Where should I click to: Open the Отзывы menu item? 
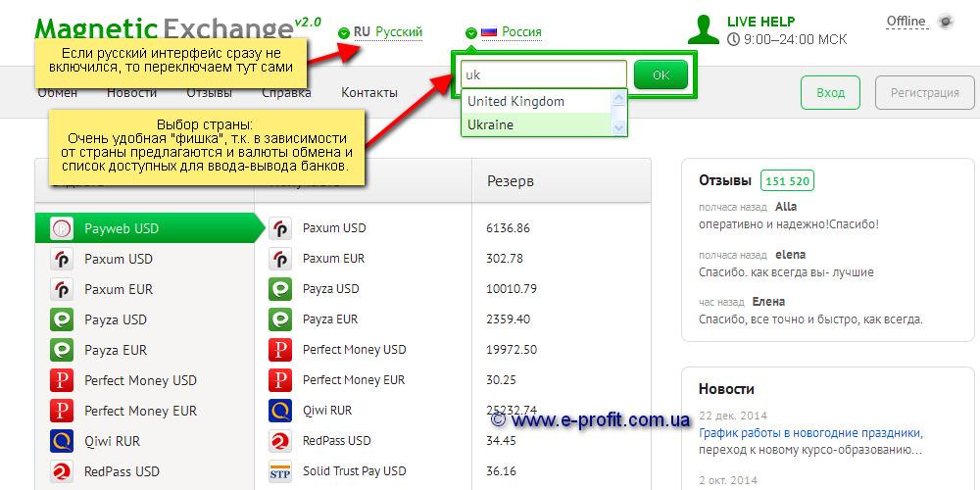pyautogui.click(x=210, y=93)
